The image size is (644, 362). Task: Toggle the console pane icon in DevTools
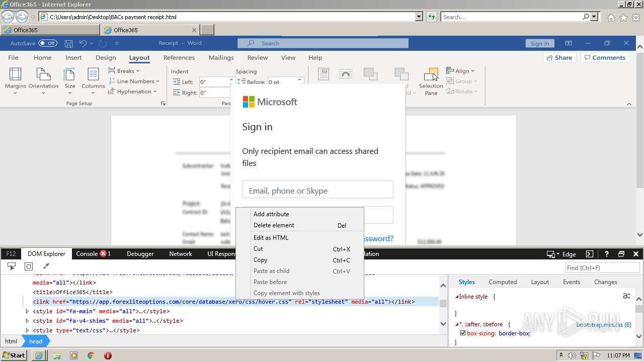[x=590, y=254]
